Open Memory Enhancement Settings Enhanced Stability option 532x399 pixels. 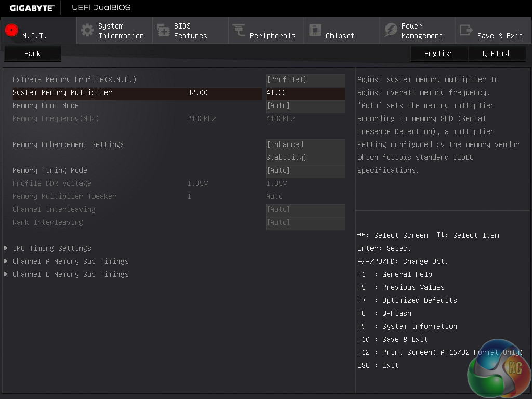click(x=305, y=151)
